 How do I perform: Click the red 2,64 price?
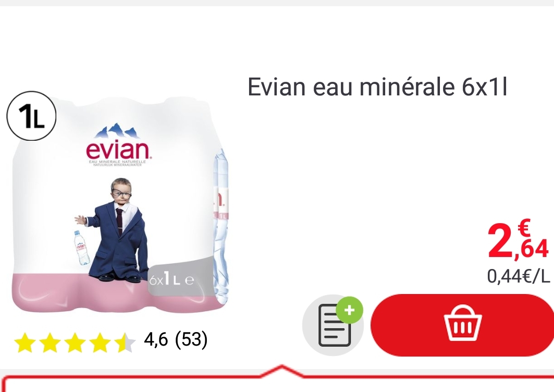point(518,240)
